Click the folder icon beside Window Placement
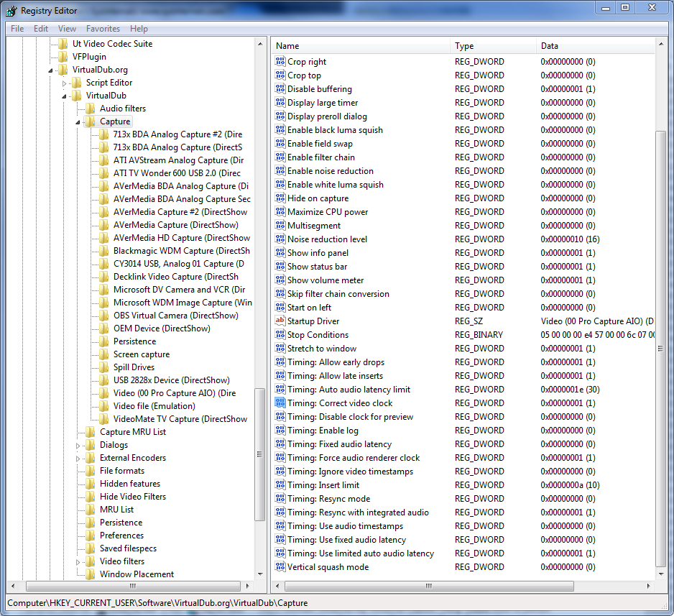Image resolution: width=674 pixels, height=616 pixels. pyautogui.click(x=91, y=574)
